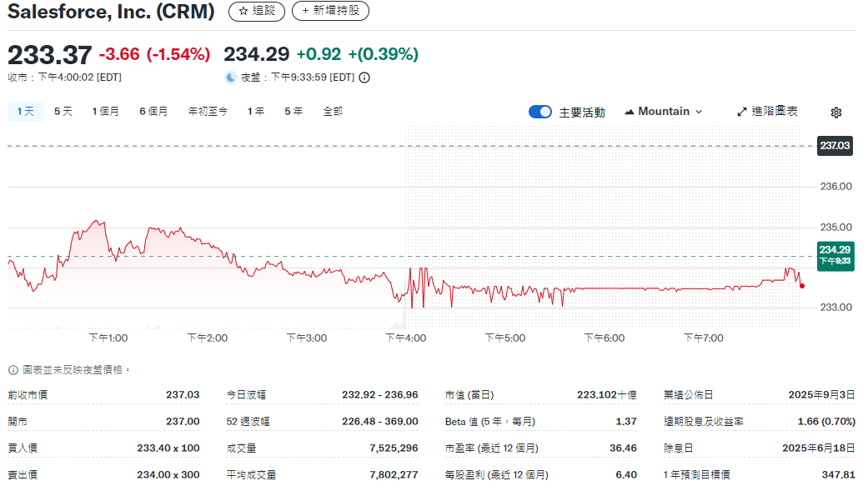Image resolution: width=868 pixels, height=491 pixels.
Task: Click the Salesforce, Inc. (CRM) title
Action: [x=111, y=11]
